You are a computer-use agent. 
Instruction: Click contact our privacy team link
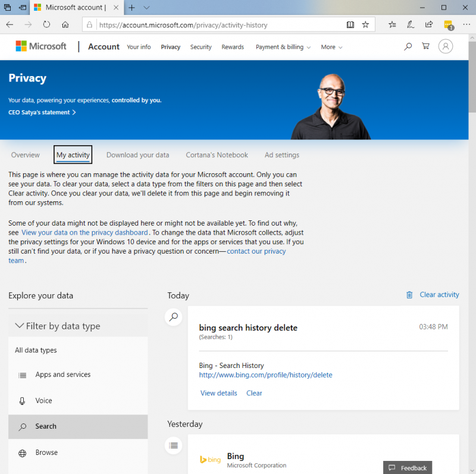coord(256,251)
